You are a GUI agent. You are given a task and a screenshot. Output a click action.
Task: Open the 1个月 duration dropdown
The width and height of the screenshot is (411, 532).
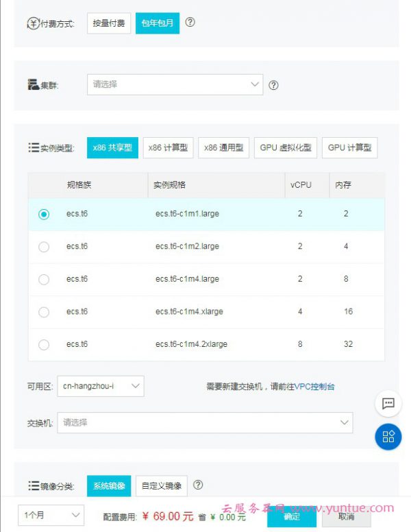pyautogui.click(x=52, y=515)
